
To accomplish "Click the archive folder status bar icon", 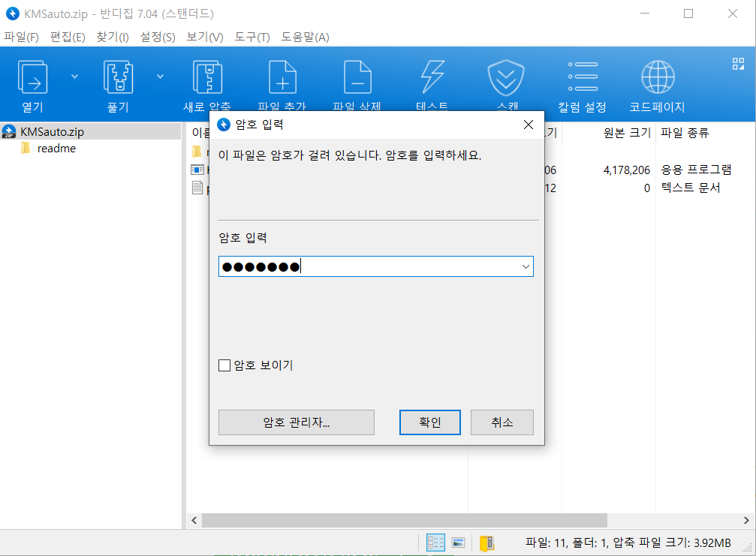I will point(487,543).
